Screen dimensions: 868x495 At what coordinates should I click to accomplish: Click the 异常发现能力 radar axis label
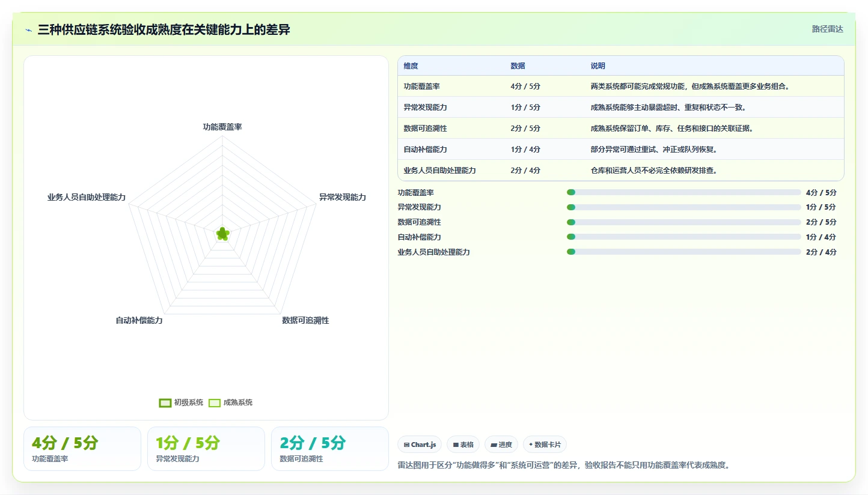tap(343, 197)
